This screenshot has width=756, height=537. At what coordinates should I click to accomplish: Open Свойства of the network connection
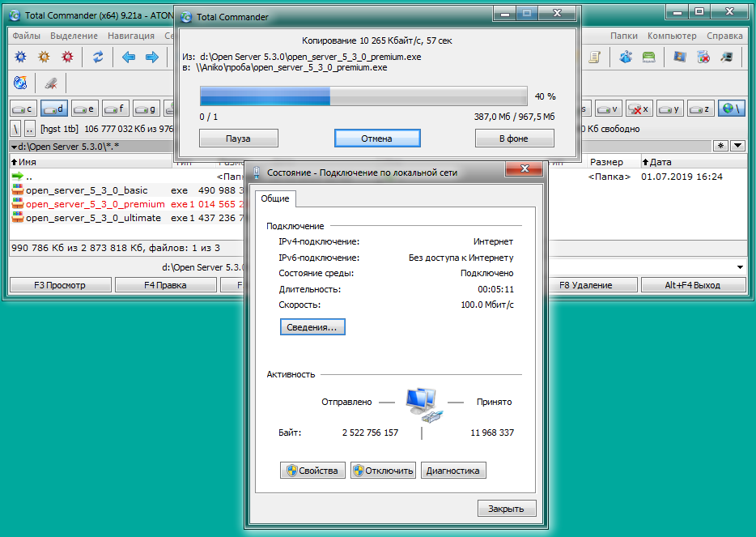(x=312, y=471)
